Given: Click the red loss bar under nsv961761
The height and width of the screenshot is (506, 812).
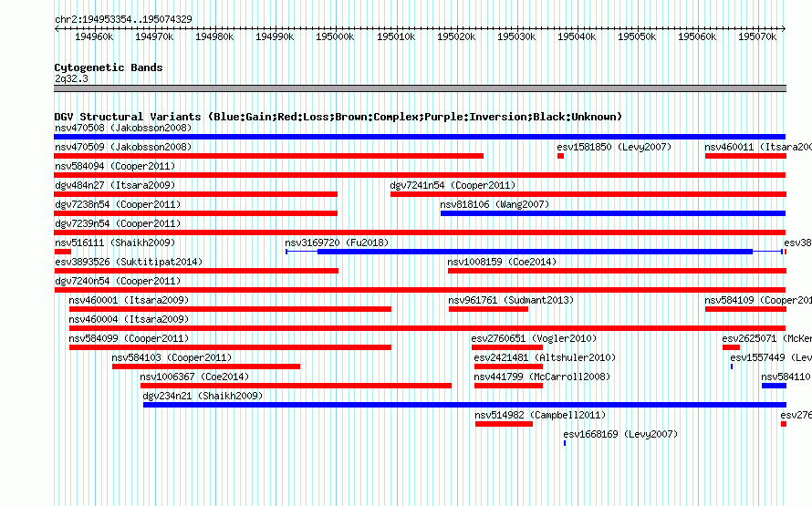Looking at the screenshot, I should 488,309.
